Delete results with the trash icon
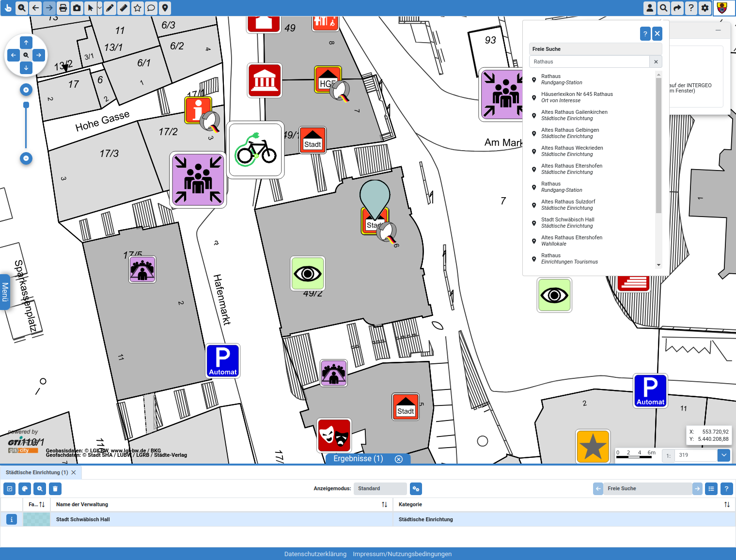Image resolution: width=736 pixels, height=560 pixels. click(55, 489)
